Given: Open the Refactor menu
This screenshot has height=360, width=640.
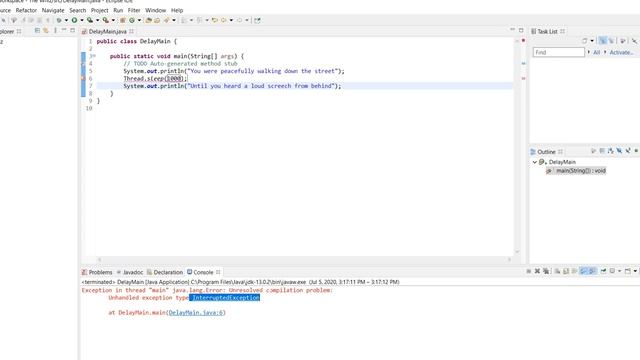Looking at the screenshot, I should pos(26,10).
